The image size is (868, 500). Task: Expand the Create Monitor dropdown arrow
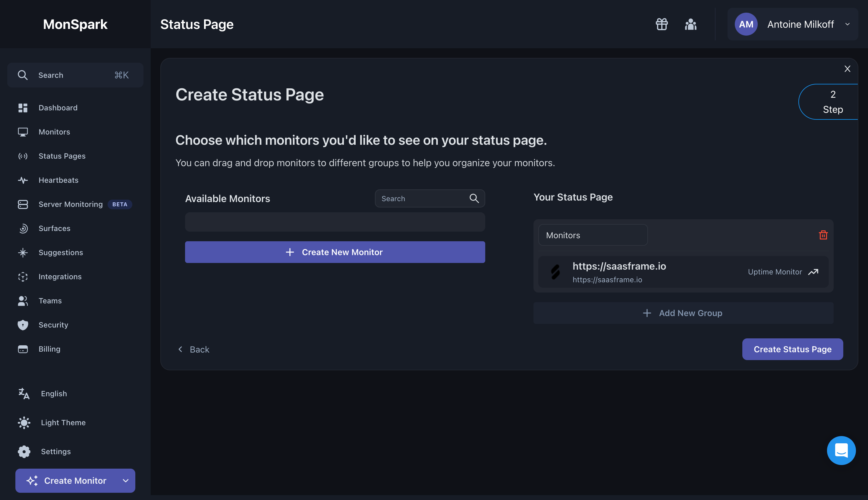pos(126,480)
